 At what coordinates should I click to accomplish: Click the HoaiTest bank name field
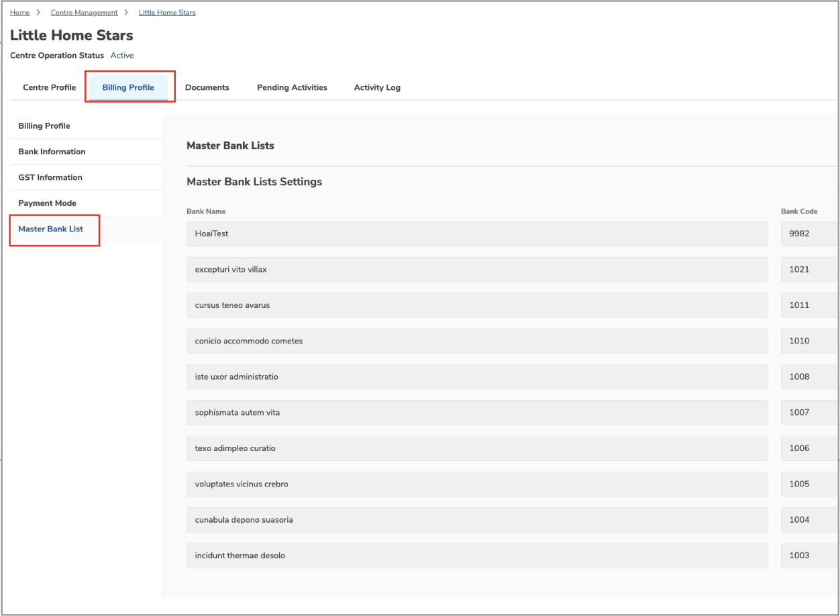click(476, 234)
